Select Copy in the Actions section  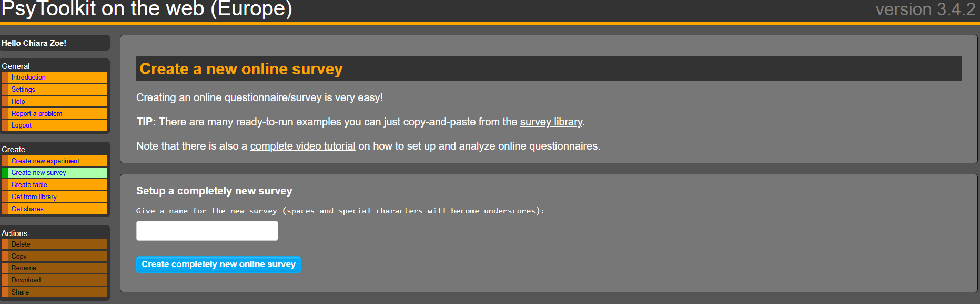pyautogui.click(x=19, y=257)
